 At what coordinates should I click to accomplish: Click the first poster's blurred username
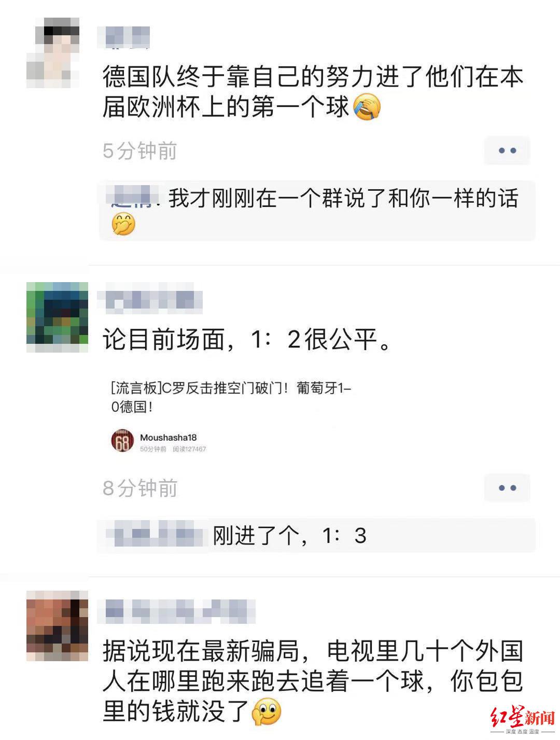[x=124, y=37]
